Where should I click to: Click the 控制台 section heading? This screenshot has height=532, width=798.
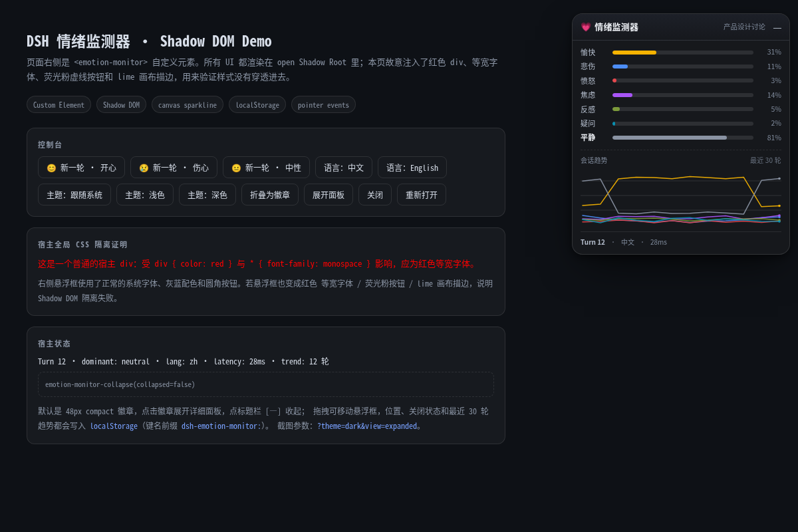pyautogui.click(x=50, y=145)
